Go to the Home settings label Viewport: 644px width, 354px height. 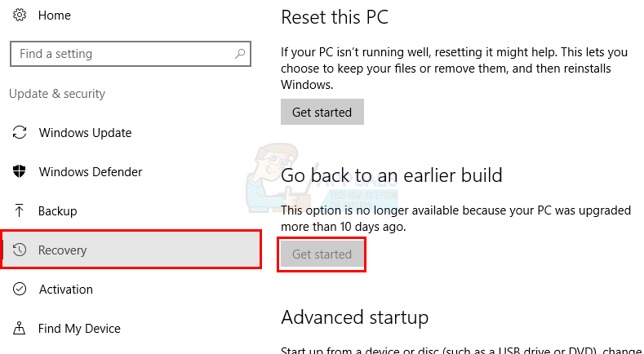coord(55,15)
